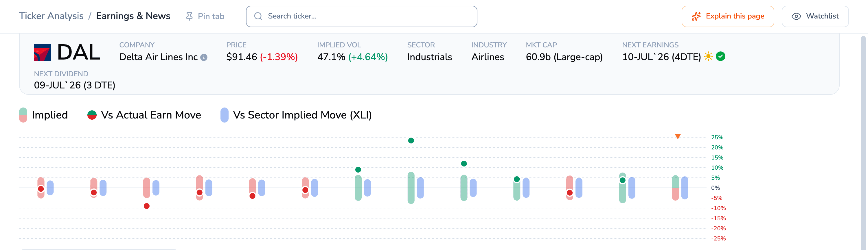Click the IMPLIED VOL label
Viewport: 868px width, 250px height.
pos(339,45)
